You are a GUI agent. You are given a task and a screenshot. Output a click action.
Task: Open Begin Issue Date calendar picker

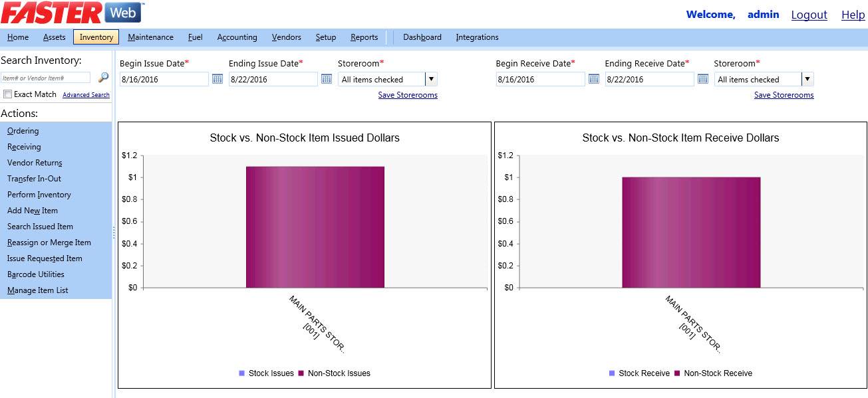click(x=217, y=79)
